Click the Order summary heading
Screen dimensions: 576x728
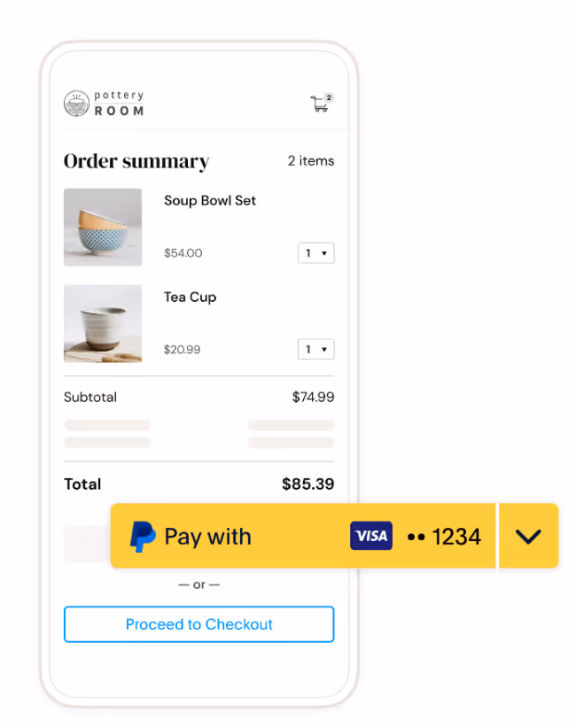coord(135,161)
